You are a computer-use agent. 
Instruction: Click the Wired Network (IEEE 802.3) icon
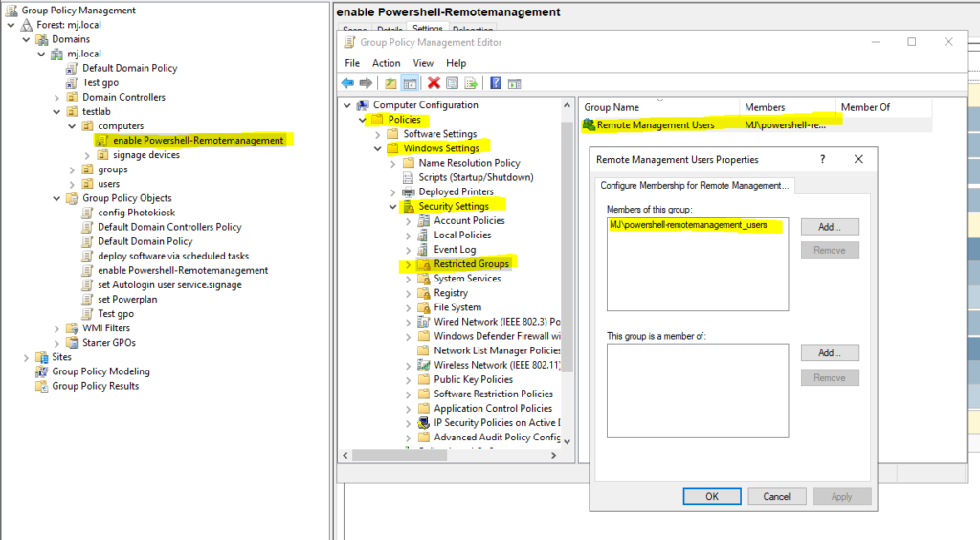point(424,322)
